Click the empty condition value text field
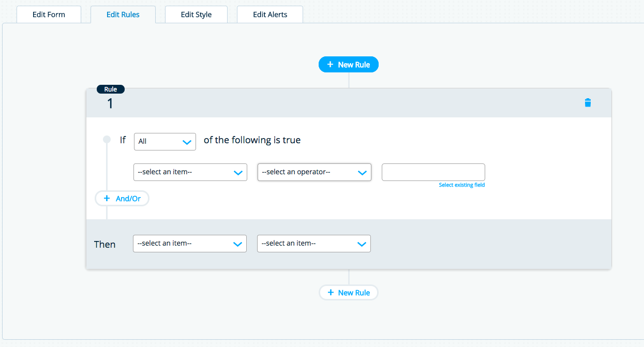 [x=433, y=172]
